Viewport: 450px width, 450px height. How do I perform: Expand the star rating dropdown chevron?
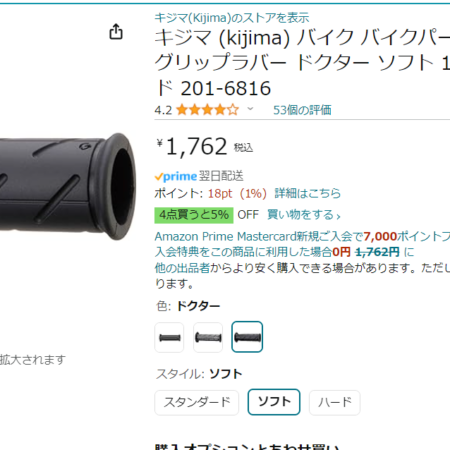click(x=250, y=109)
